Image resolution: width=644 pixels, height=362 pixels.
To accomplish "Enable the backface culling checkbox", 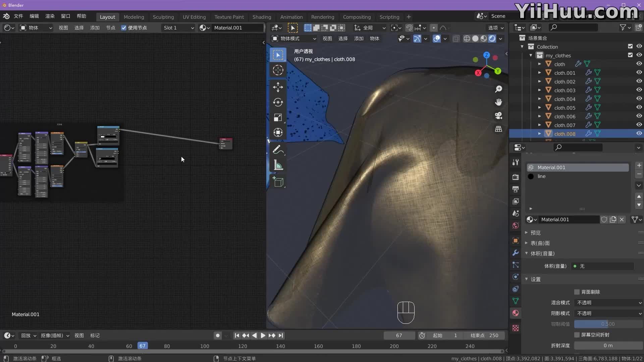I will [x=577, y=292].
